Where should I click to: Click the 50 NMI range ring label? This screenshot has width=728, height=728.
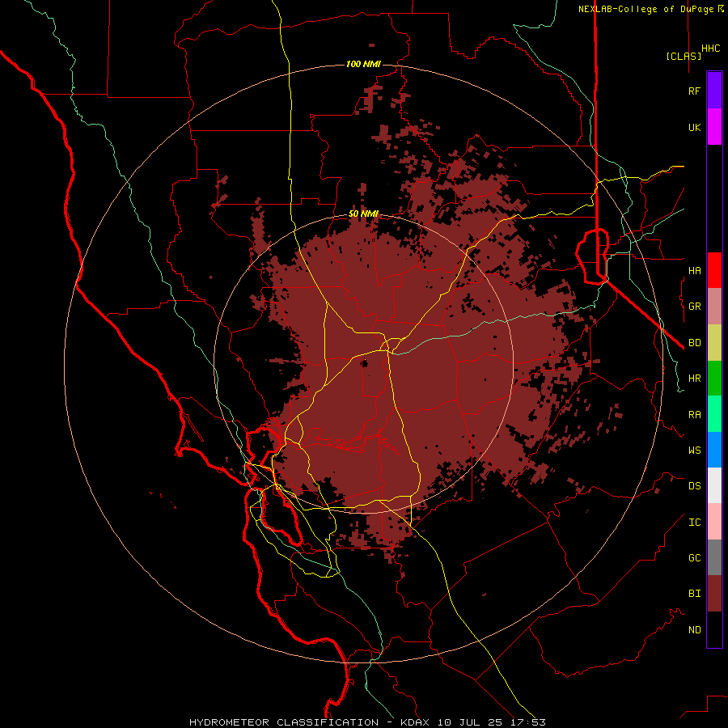point(363,214)
